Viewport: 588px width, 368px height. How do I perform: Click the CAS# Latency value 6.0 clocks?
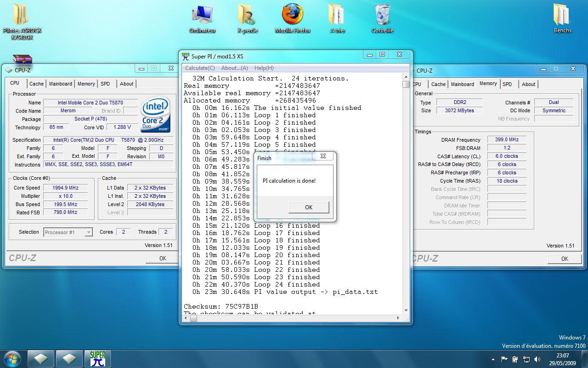[507, 156]
